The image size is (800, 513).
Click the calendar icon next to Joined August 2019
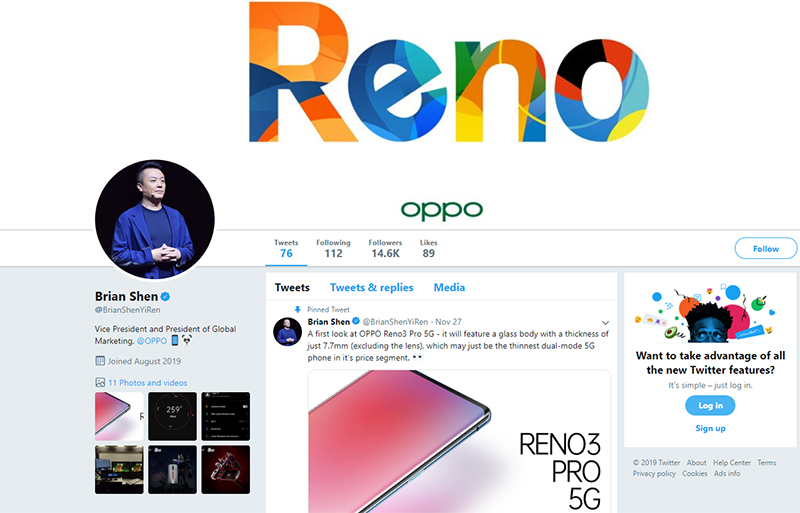coord(100,361)
